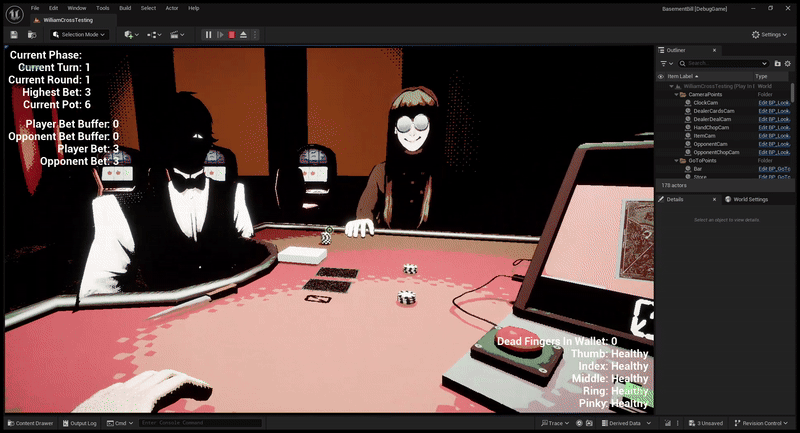Click the Outliner vertical scrollbar

792,93
